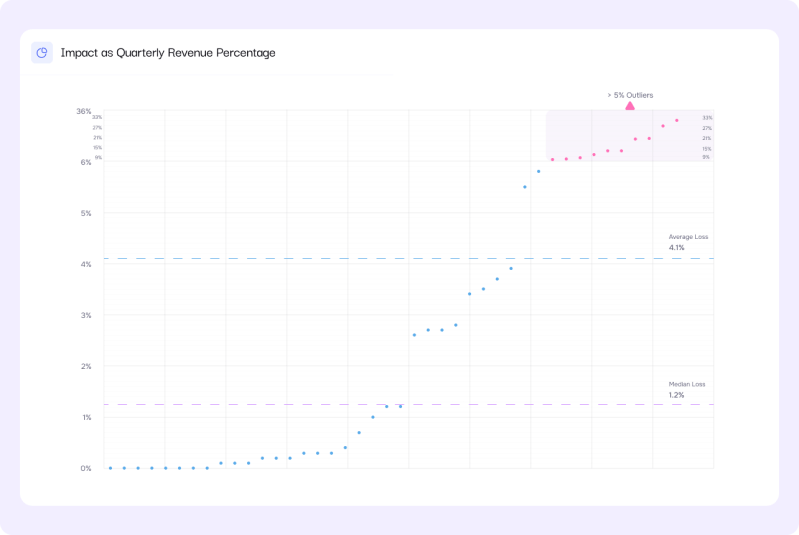Select the blue data point just below 6%
Viewport: 799px width, 535px height.
[x=539, y=171]
